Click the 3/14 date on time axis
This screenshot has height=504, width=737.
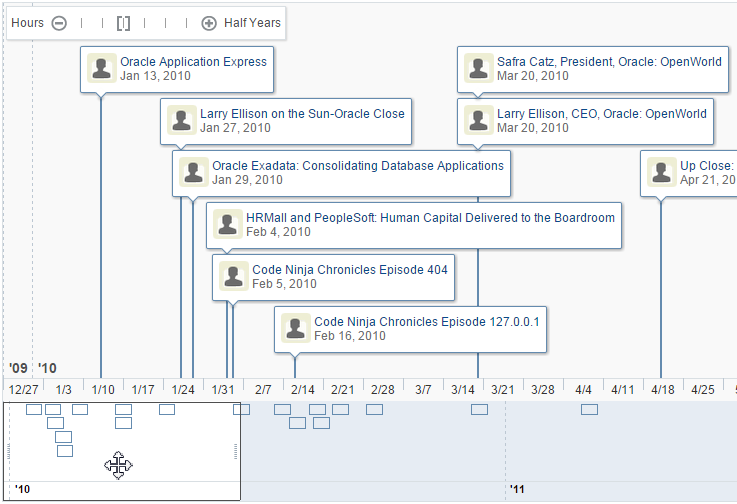[463, 390]
